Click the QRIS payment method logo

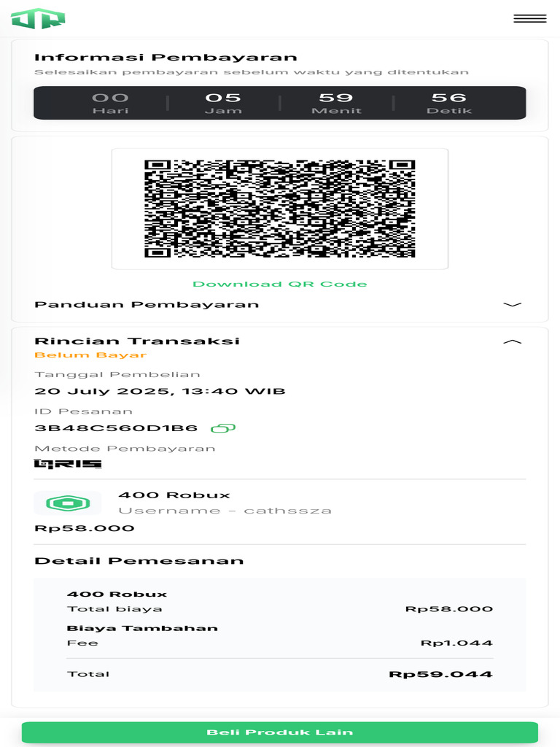tap(68, 464)
